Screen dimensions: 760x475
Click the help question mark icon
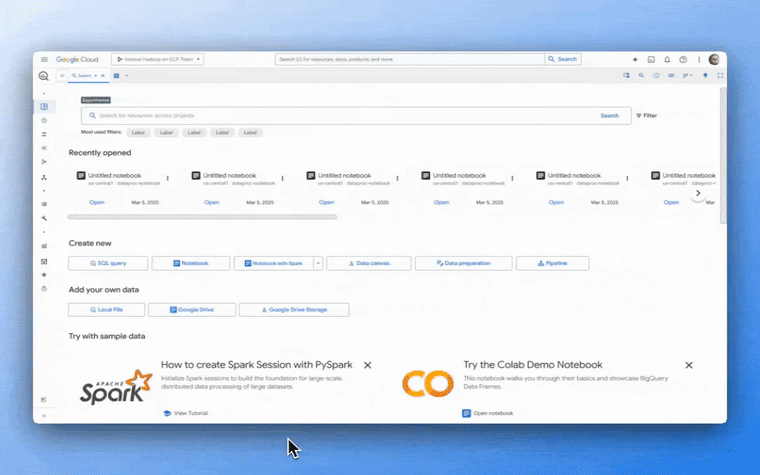pyautogui.click(x=683, y=59)
